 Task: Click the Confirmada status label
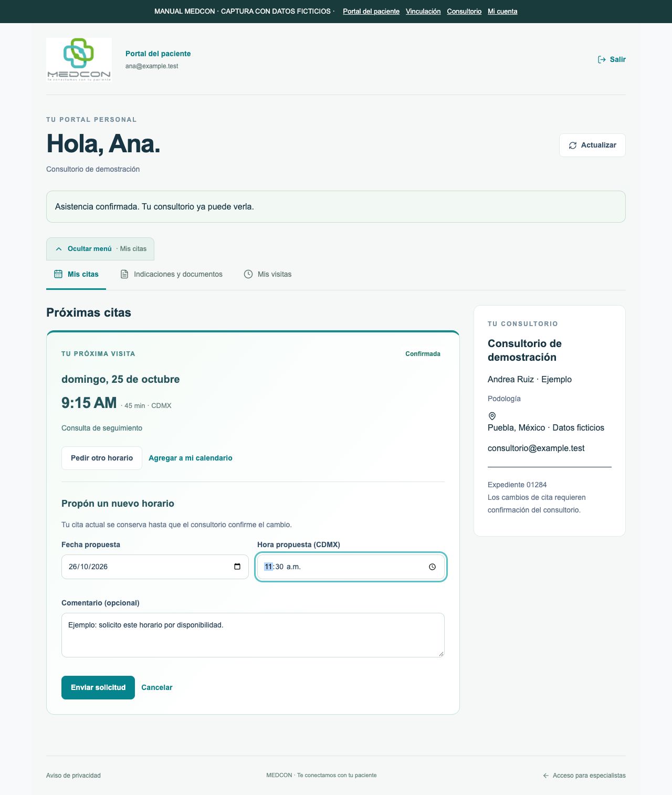click(x=423, y=354)
